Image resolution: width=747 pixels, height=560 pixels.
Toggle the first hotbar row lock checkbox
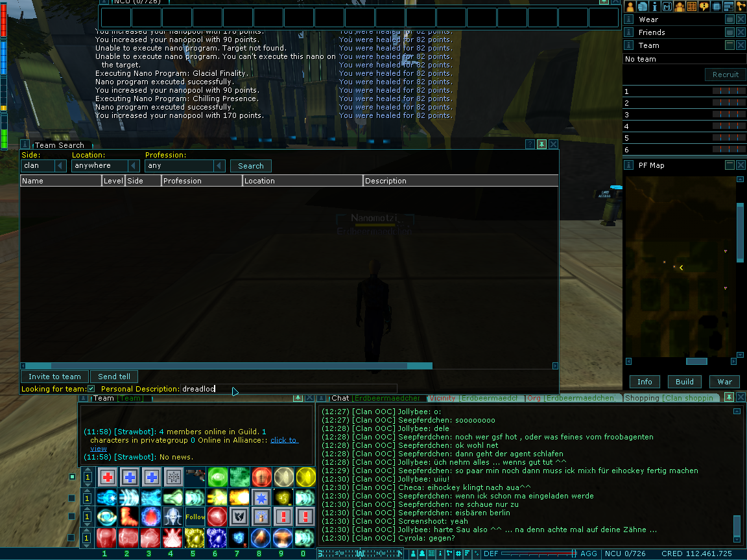click(x=72, y=476)
